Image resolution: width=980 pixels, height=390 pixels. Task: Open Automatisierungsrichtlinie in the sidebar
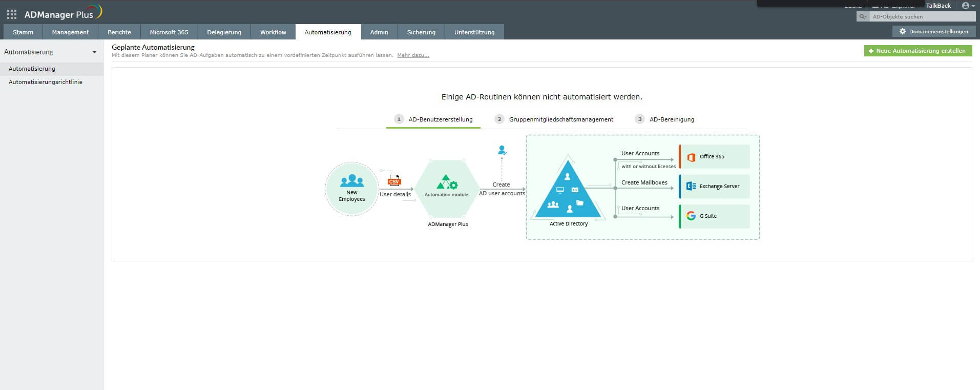click(x=52, y=82)
